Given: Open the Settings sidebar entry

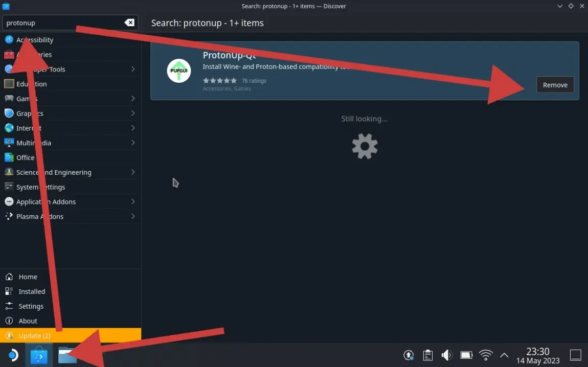Looking at the screenshot, I should pos(31,306).
